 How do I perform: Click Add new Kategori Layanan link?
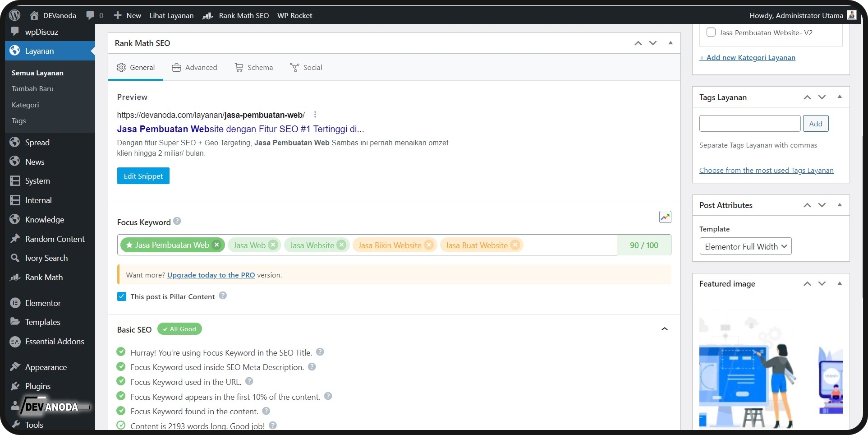click(747, 58)
